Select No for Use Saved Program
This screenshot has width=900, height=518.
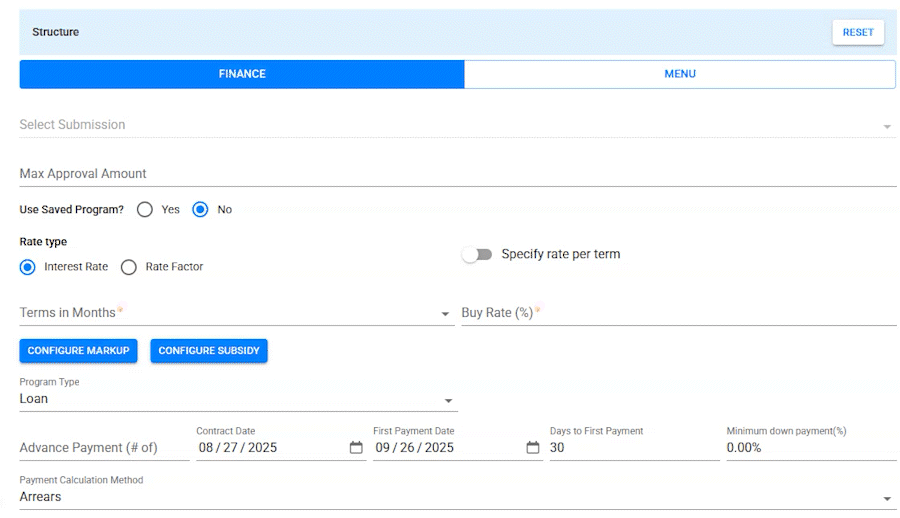[200, 210]
